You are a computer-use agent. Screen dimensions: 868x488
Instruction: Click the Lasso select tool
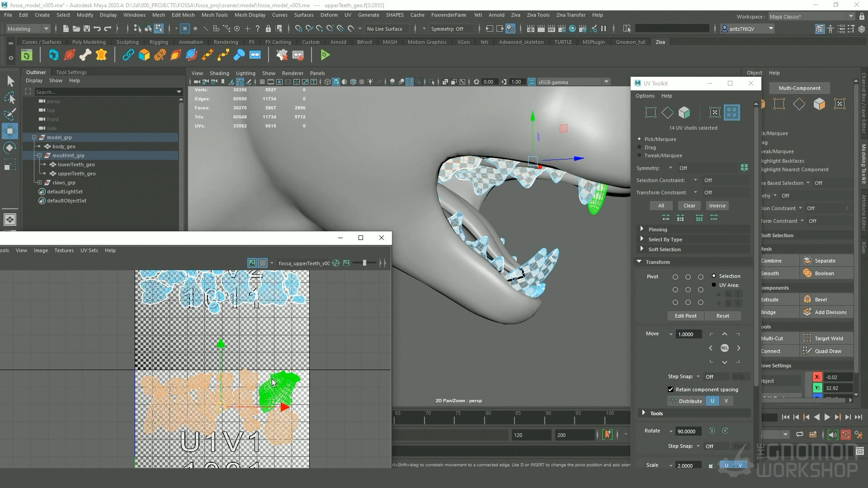(10, 98)
